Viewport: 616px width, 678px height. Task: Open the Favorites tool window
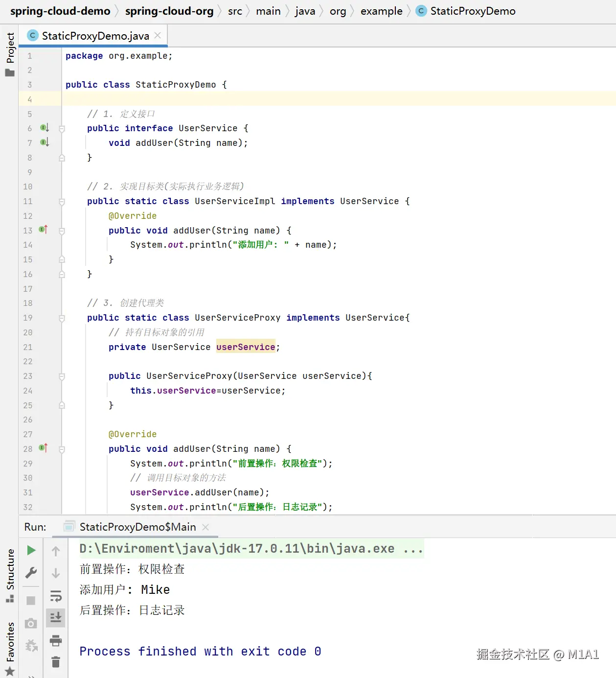[10, 649]
